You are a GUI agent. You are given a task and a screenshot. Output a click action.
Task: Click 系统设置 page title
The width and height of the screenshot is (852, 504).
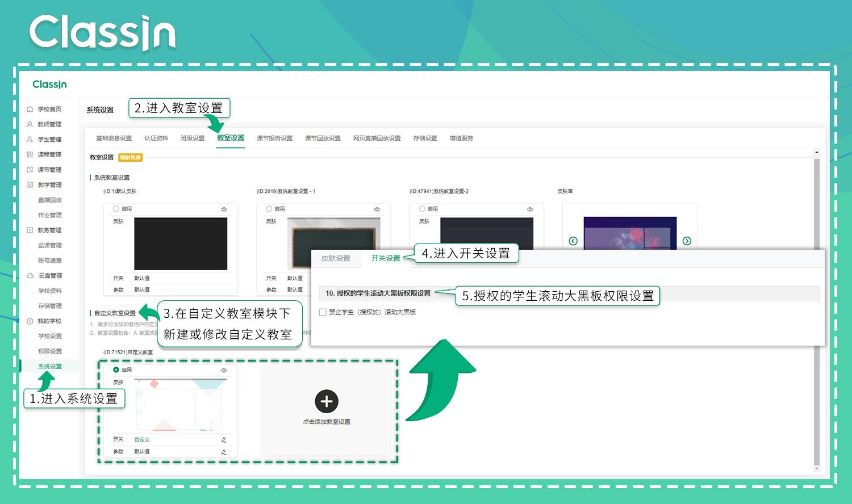(100, 110)
